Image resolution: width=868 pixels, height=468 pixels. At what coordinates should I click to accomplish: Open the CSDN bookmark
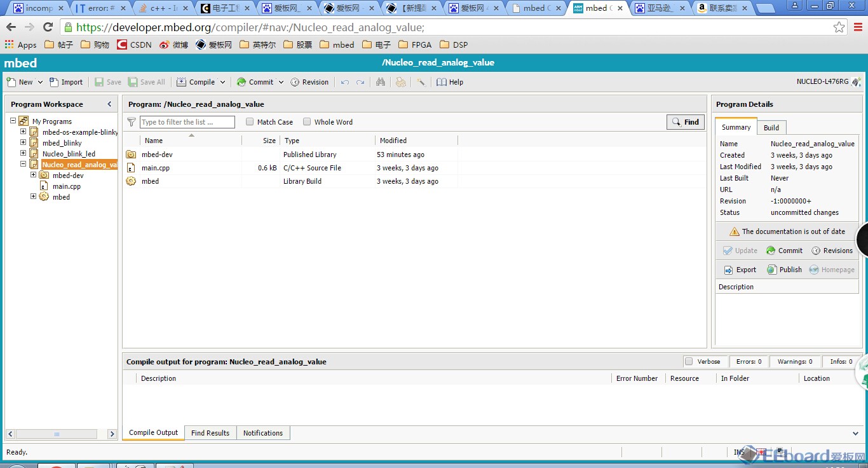(x=135, y=45)
